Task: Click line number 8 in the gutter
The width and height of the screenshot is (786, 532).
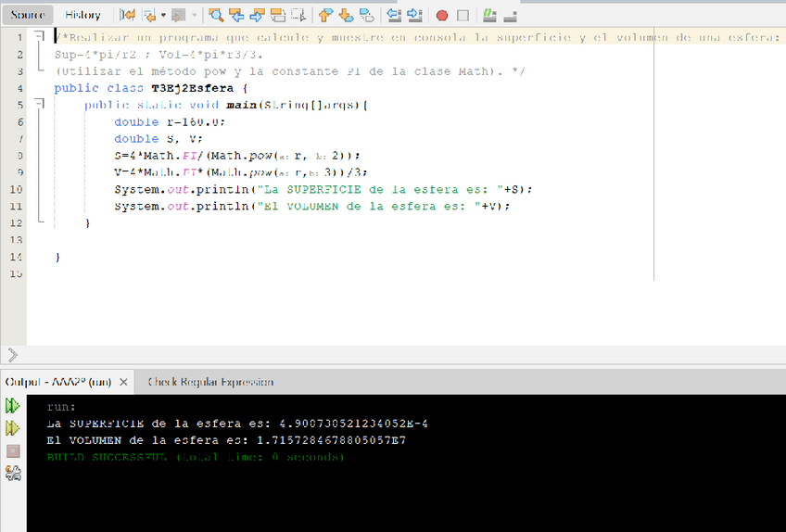Action: tap(19, 155)
